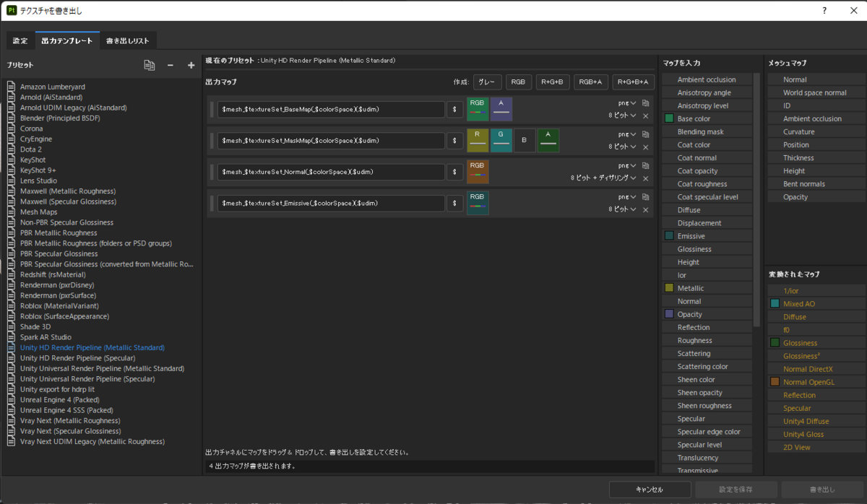
Task: Open the 8-bit depth dropdown for MaskMap
Action: coord(622,147)
